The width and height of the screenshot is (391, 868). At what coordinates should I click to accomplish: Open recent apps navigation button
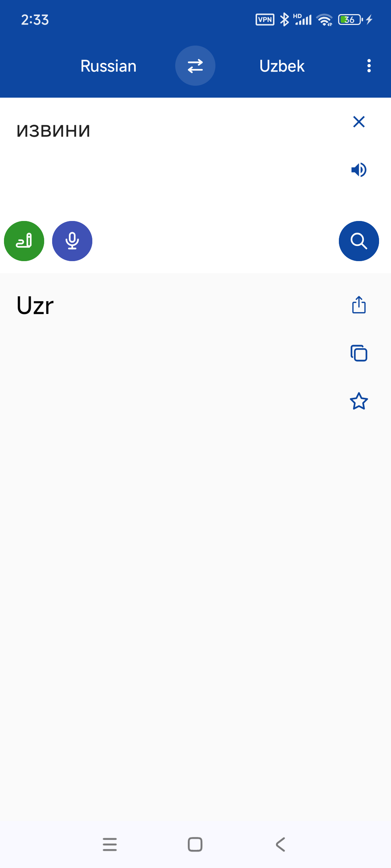point(110,844)
